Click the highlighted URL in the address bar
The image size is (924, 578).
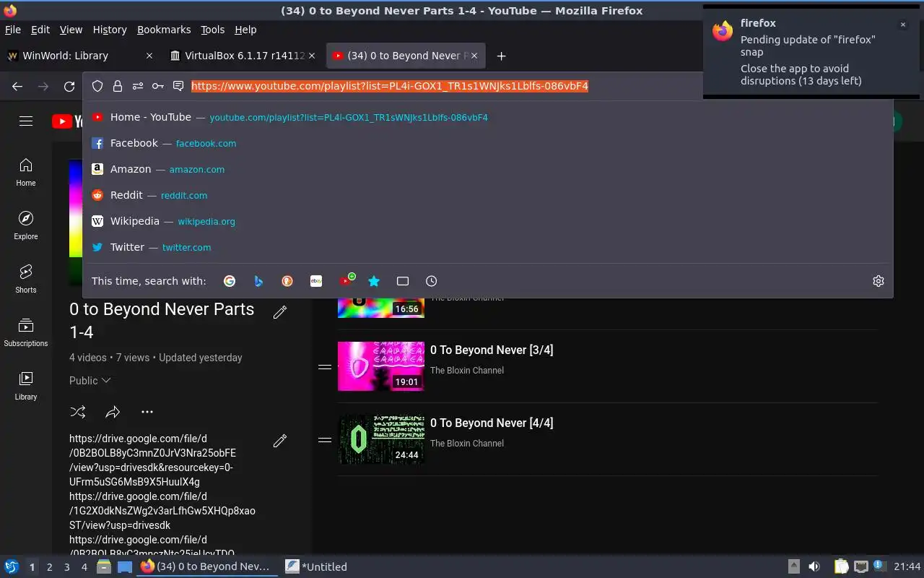pyautogui.click(x=390, y=86)
